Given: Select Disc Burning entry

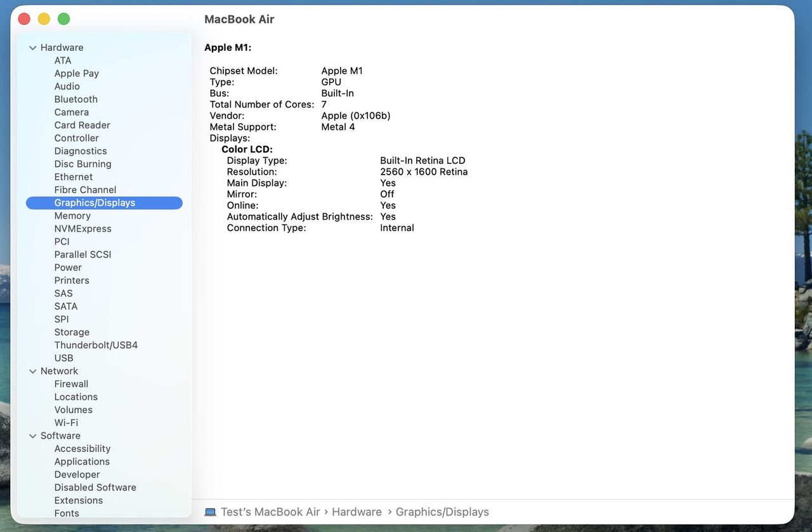Looking at the screenshot, I should pyautogui.click(x=83, y=164).
